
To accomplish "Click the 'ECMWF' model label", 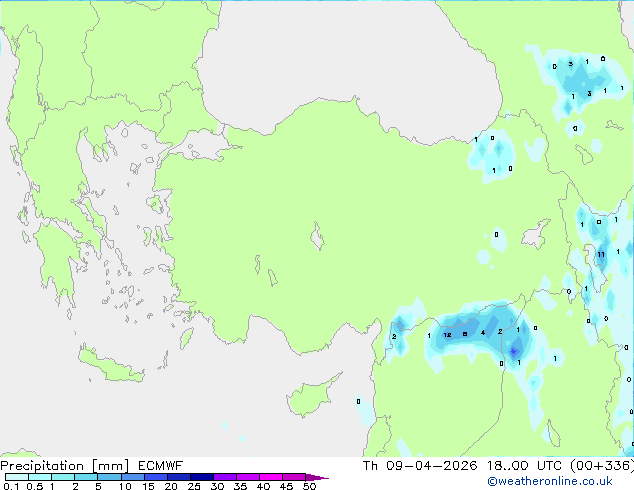I will coord(161,466).
